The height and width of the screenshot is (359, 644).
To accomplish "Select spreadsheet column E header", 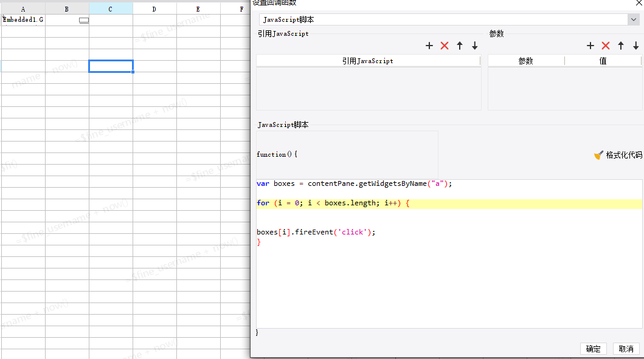I will (198, 9).
